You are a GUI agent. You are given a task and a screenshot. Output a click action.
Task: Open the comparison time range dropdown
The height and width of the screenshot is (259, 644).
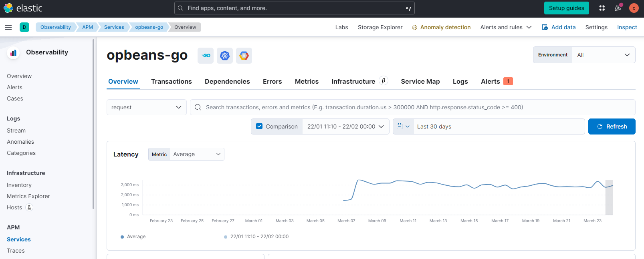(345, 126)
